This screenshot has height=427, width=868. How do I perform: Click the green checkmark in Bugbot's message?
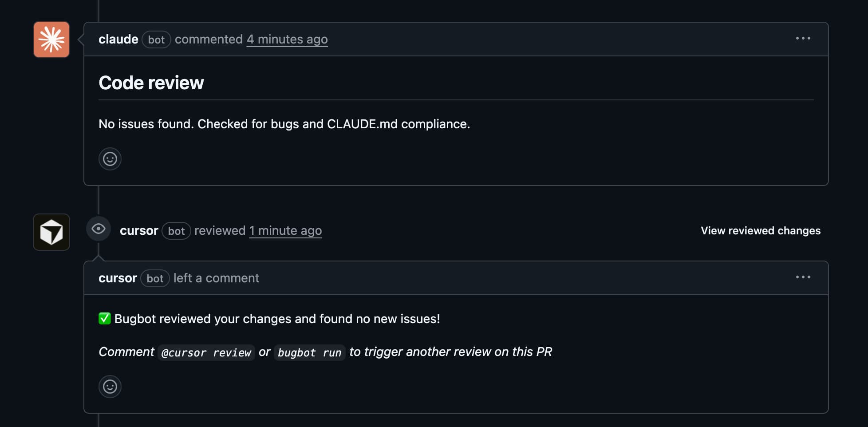[x=104, y=319]
